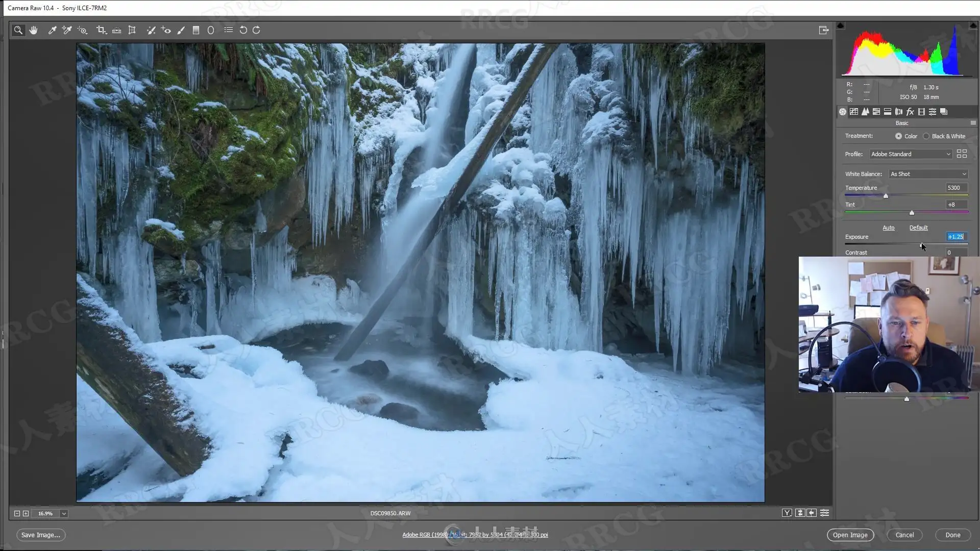Click the Tint value field
This screenshot has width=980, height=551.
[957, 205]
